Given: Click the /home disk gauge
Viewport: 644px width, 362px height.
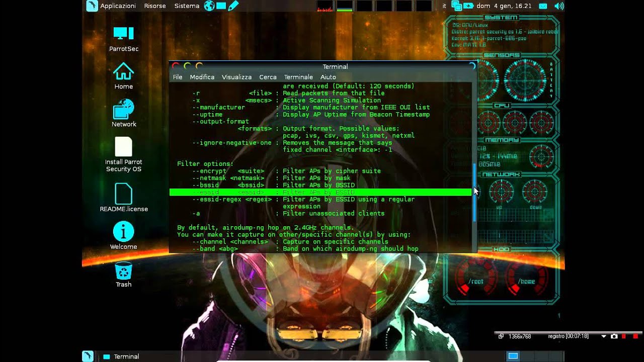Looking at the screenshot, I should tap(527, 278).
